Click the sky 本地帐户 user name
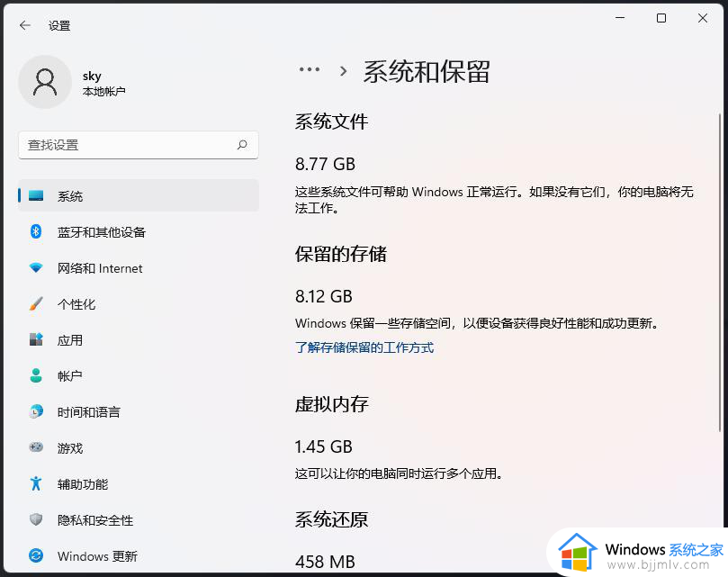Viewport: 728px width, 577px height. click(x=103, y=83)
